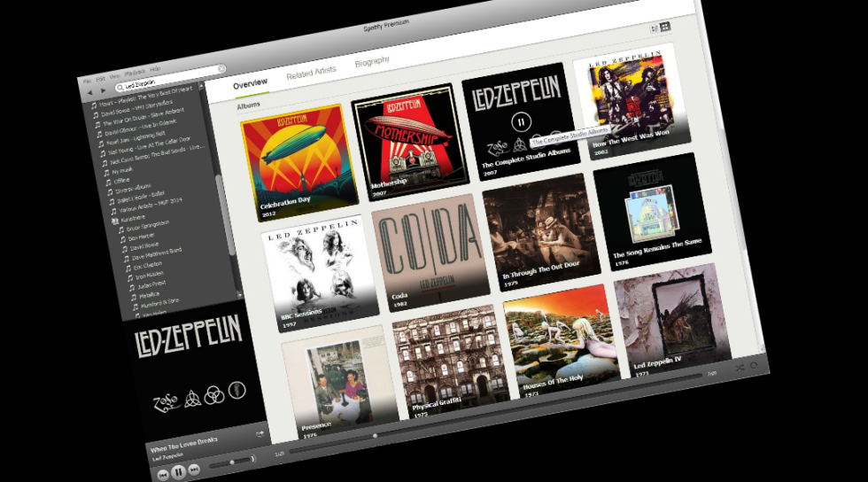Select the Mumford & Sons playlist
868x482 pixels.
159,302
